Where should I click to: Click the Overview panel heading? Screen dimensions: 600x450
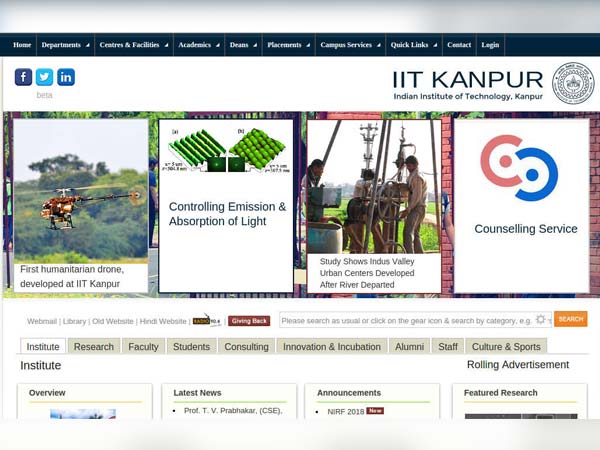pyautogui.click(x=47, y=393)
